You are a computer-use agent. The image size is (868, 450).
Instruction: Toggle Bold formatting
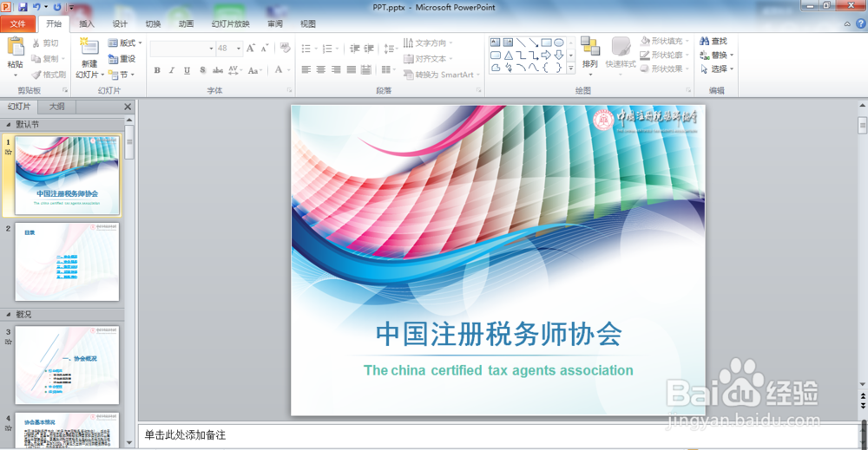157,70
